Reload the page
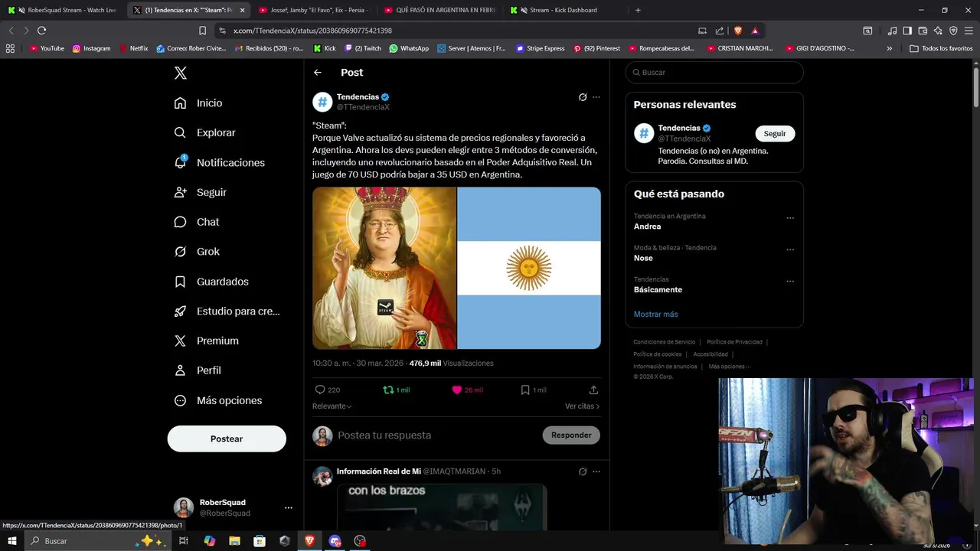Screen dimensions: 980x551 41,31
